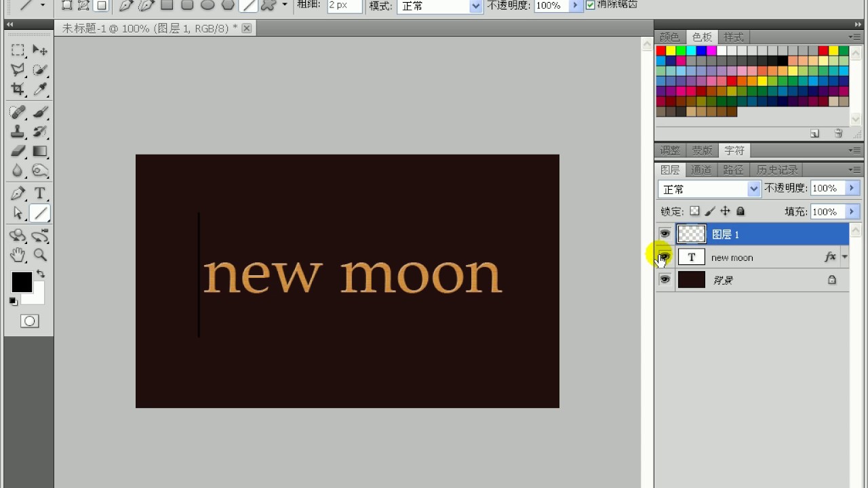Screen dimensions: 868x488
Task: Select the Eraser tool
Action: (x=18, y=151)
